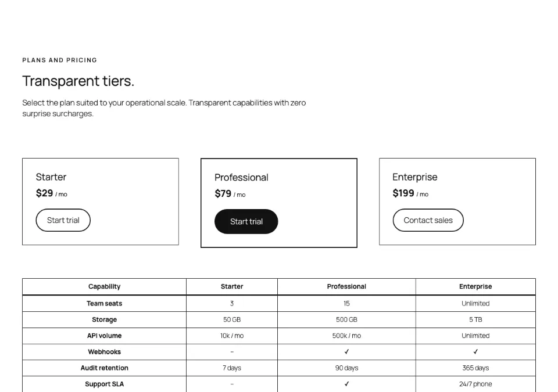
Task: Click the Contact sales button
Action: point(428,220)
